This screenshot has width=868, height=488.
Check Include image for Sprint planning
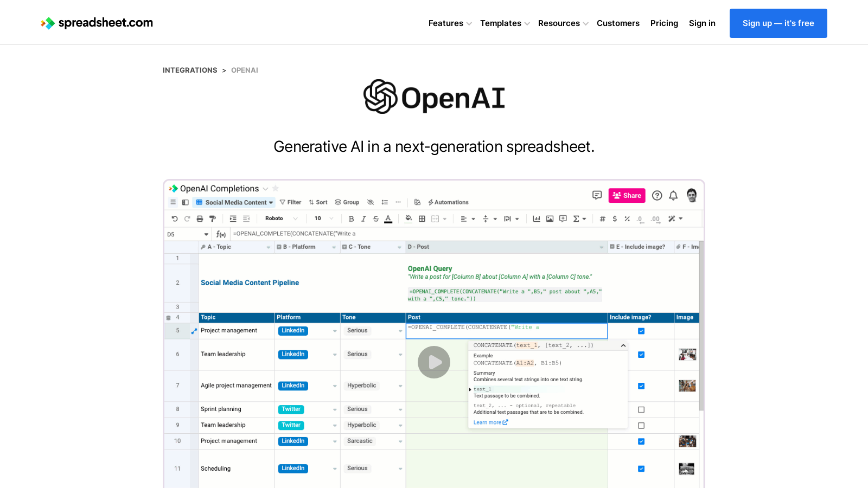[641, 410]
